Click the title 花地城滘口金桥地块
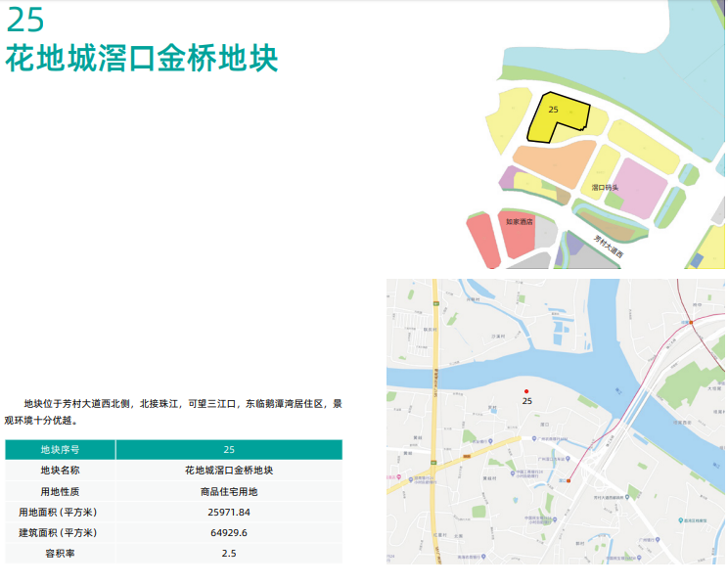728x585 pixels. click(x=142, y=59)
